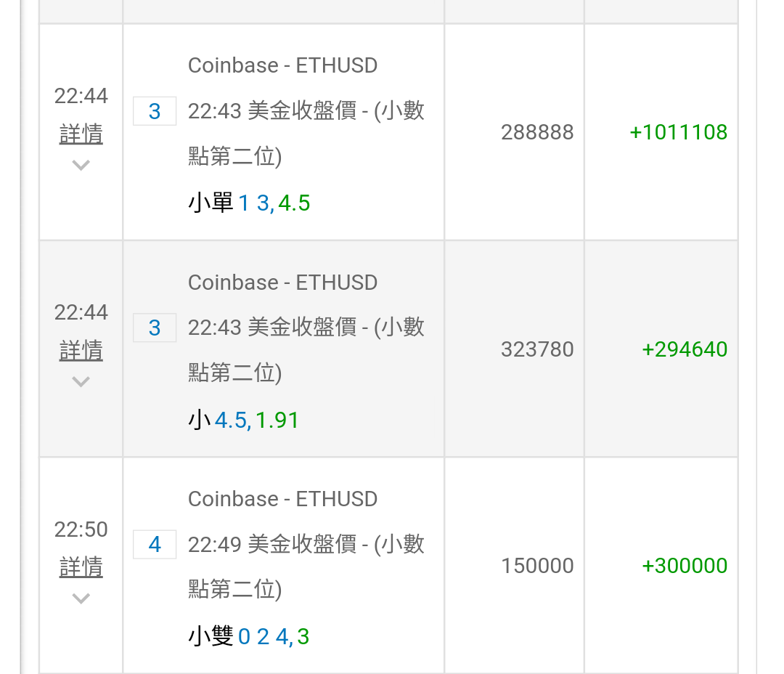Click 22:49 美金收盤價 description text
784x674 pixels.
(x=306, y=567)
